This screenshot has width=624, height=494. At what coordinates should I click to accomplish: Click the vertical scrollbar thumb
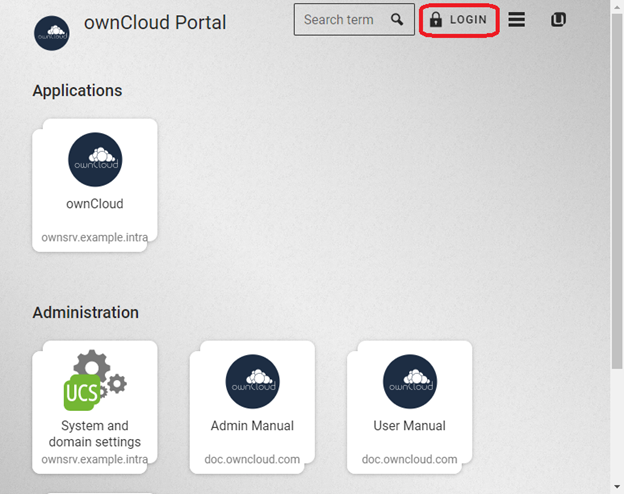617,191
